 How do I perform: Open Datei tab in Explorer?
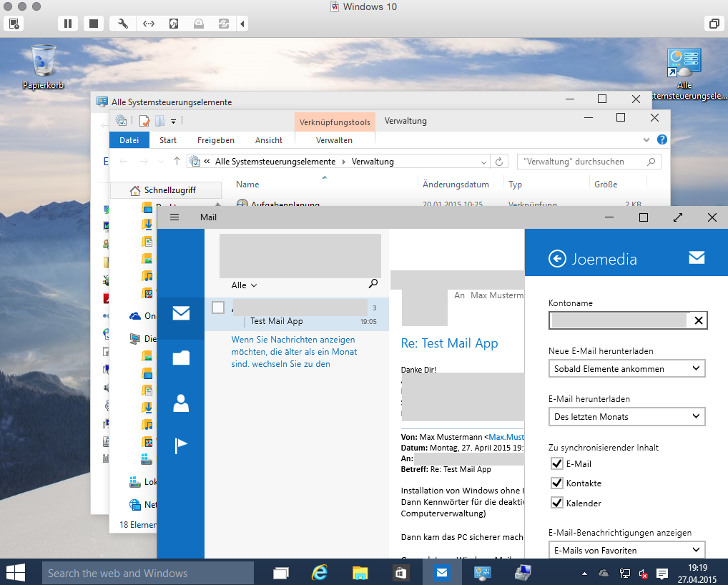(129, 140)
